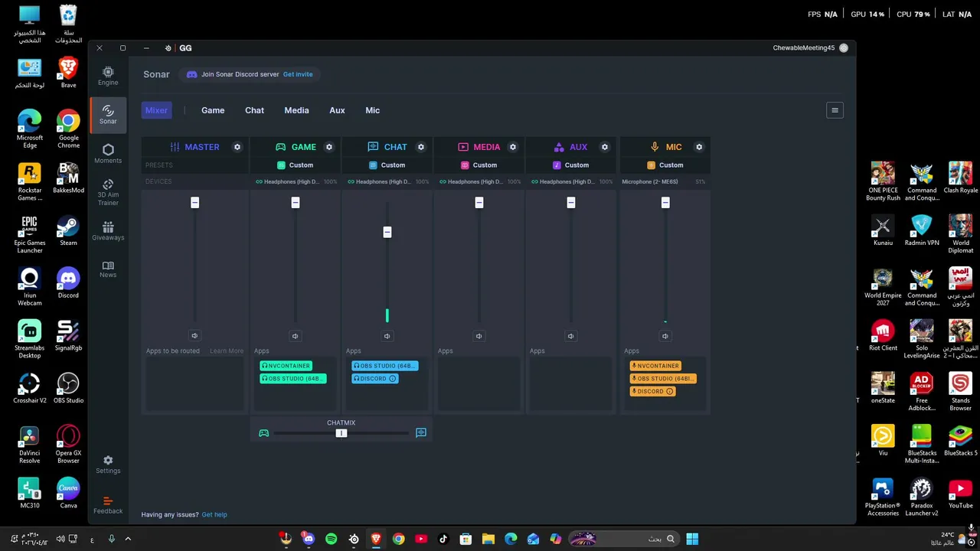Screen dimensions: 980x551
Task: Switch to the Aux tab
Action: pos(337,110)
